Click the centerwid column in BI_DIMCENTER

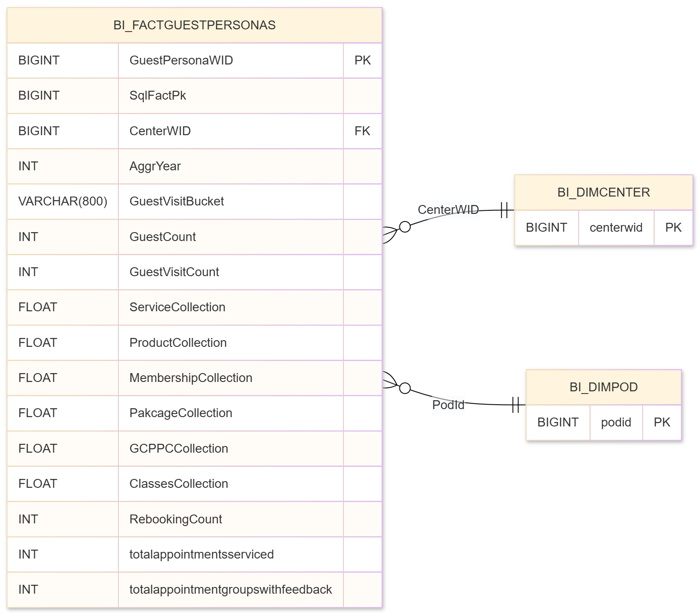click(616, 228)
